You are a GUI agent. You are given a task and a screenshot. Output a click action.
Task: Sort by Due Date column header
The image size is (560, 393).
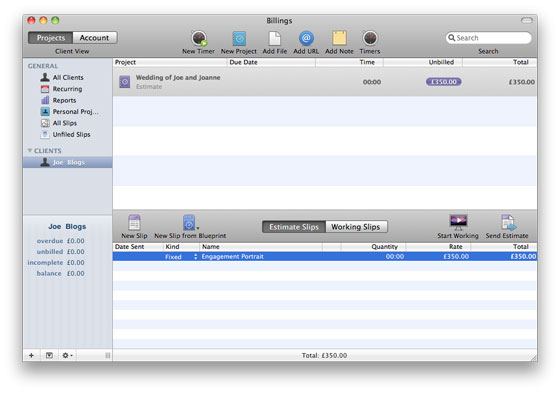[271, 62]
